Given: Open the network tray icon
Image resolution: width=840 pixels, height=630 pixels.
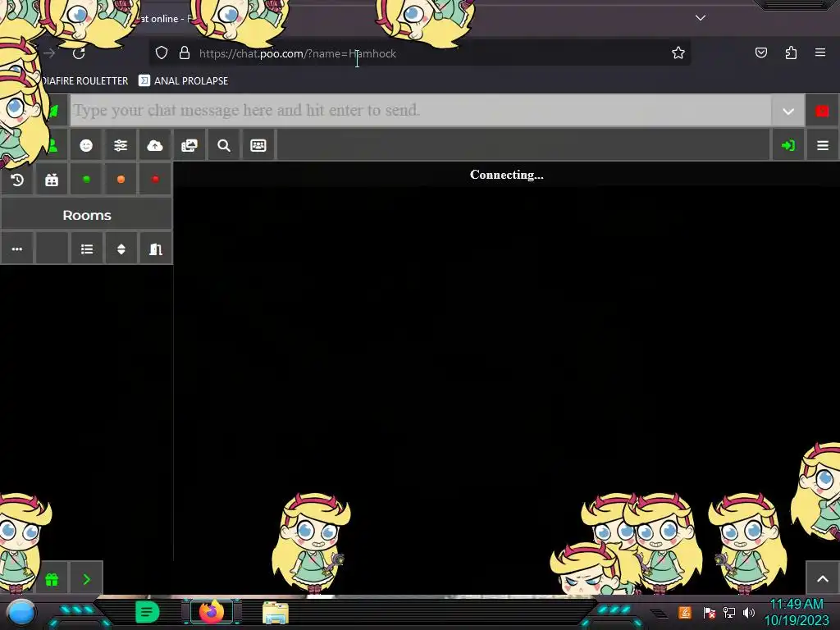Looking at the screenshot, I should 729,612.
